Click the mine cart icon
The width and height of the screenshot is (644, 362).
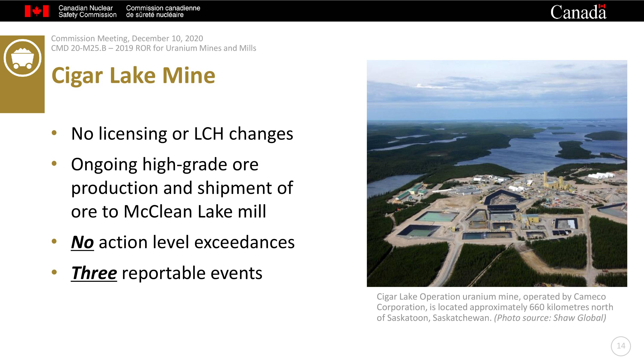tap(23, 58)
